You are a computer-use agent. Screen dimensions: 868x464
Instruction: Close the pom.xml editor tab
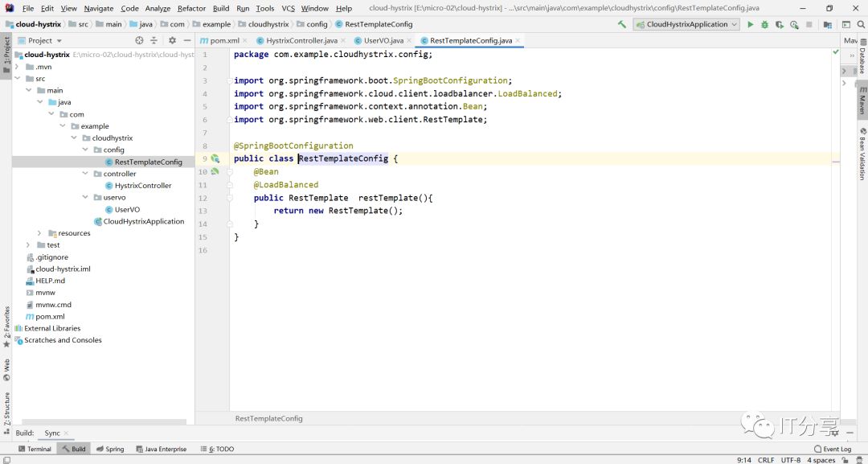coord(244,40)
